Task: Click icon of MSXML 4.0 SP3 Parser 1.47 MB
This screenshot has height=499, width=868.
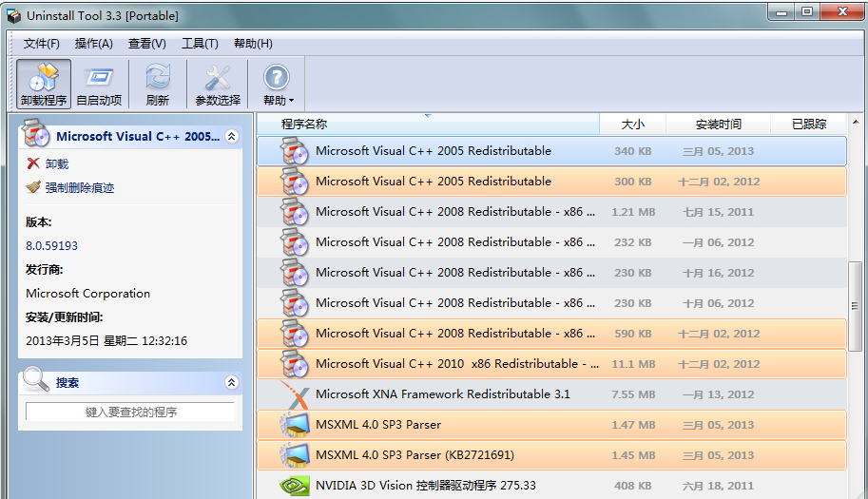Action: [x=294, y=425]
